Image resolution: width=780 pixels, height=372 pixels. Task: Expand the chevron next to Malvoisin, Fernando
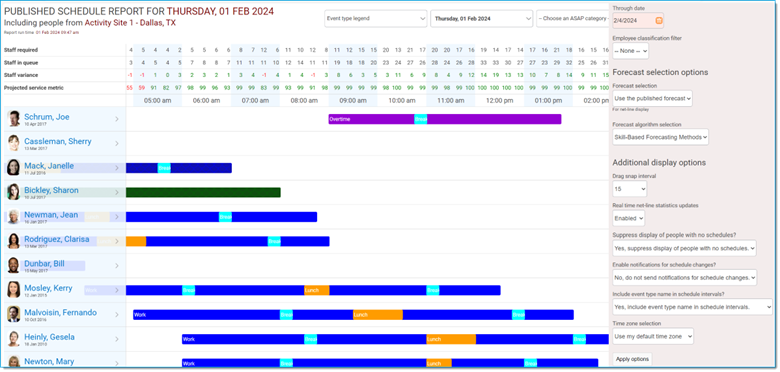(117, 314)
